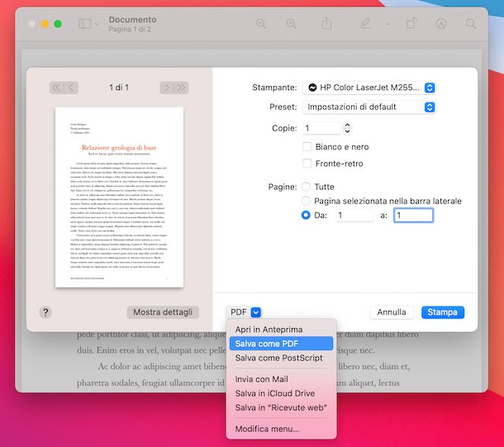This screenshot has height=447, width=504.
Task: Click the Share toolbar icon
Action: (326, 23)
